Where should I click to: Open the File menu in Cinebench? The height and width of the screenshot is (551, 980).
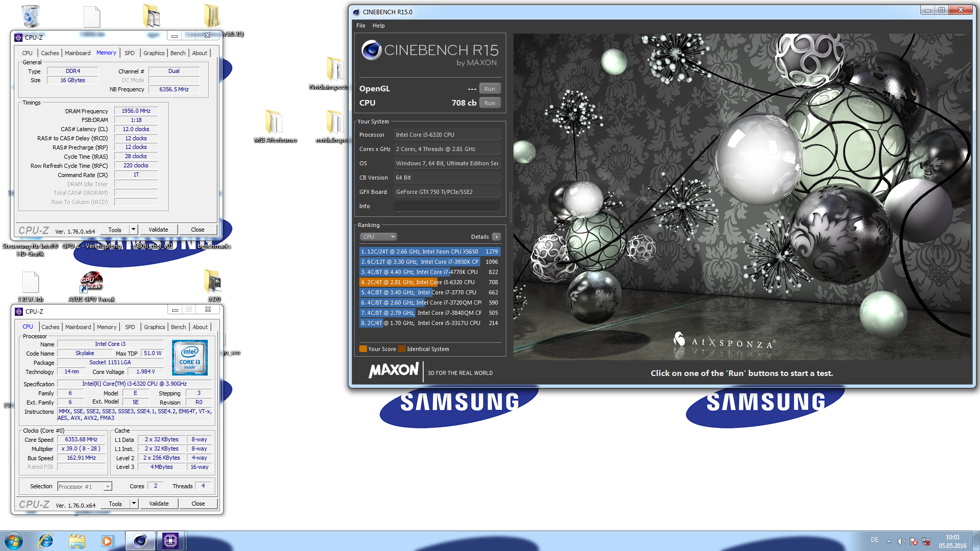point(361,26)
